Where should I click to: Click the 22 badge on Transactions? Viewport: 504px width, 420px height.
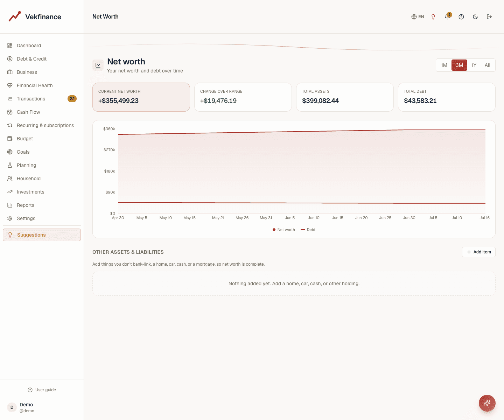click(x=72, y=99)
